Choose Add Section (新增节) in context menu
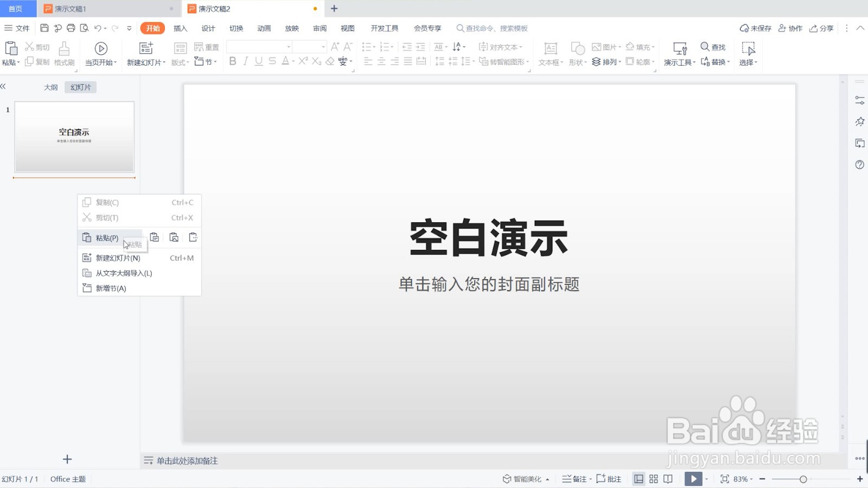The height and width of the screenshot is (488, 868). [x=139, y=288]
